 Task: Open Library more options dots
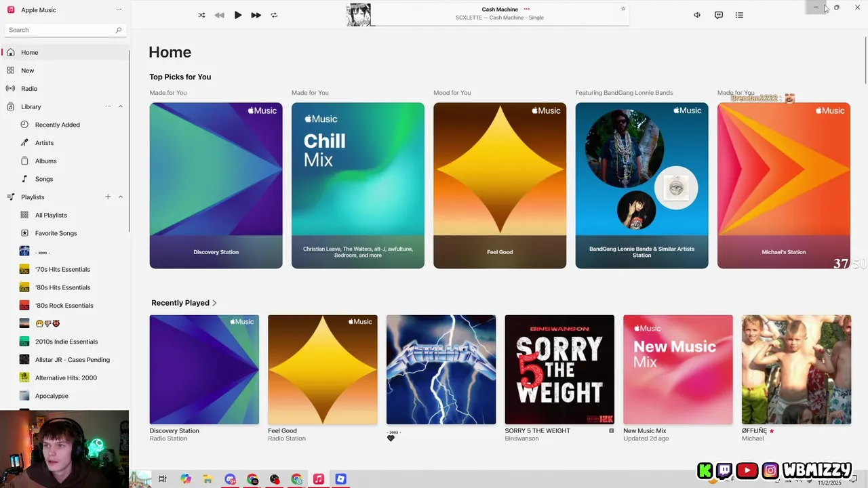(108, 106)
